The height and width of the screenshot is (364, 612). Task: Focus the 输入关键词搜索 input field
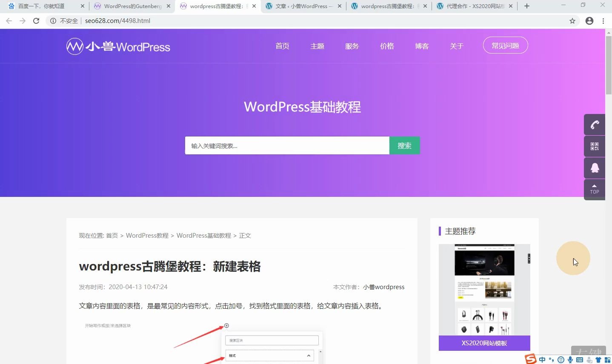click(287, 145)
